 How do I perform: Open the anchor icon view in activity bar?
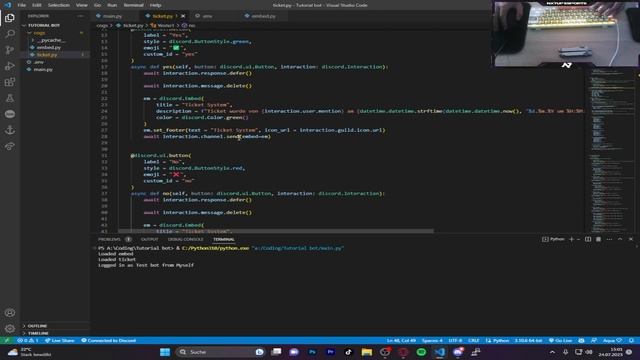tap(10, 130)
